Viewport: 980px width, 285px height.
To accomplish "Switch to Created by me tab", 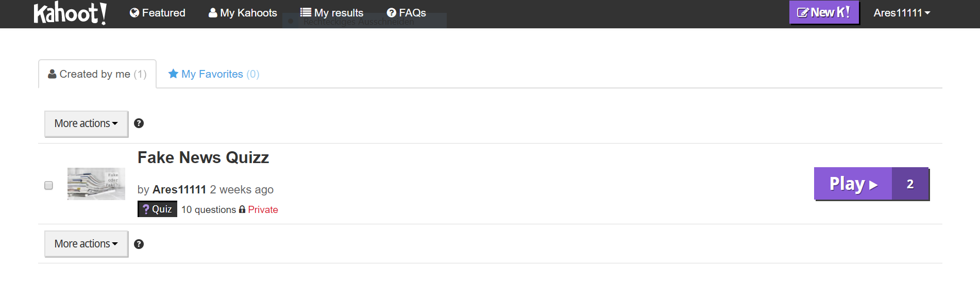I will (x=97, y=74).
